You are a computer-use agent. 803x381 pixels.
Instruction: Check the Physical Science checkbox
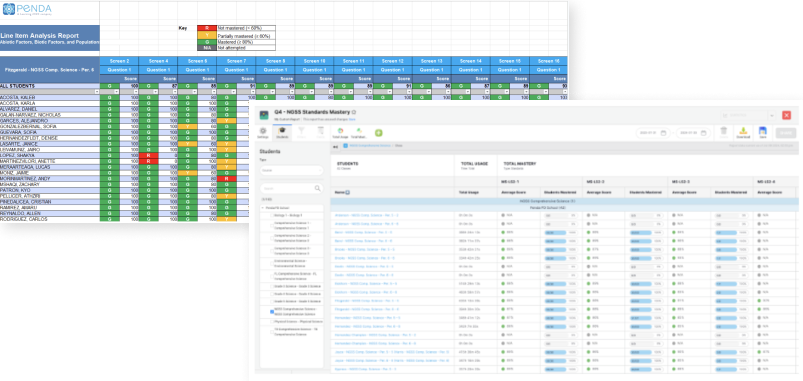coord(272,322)
